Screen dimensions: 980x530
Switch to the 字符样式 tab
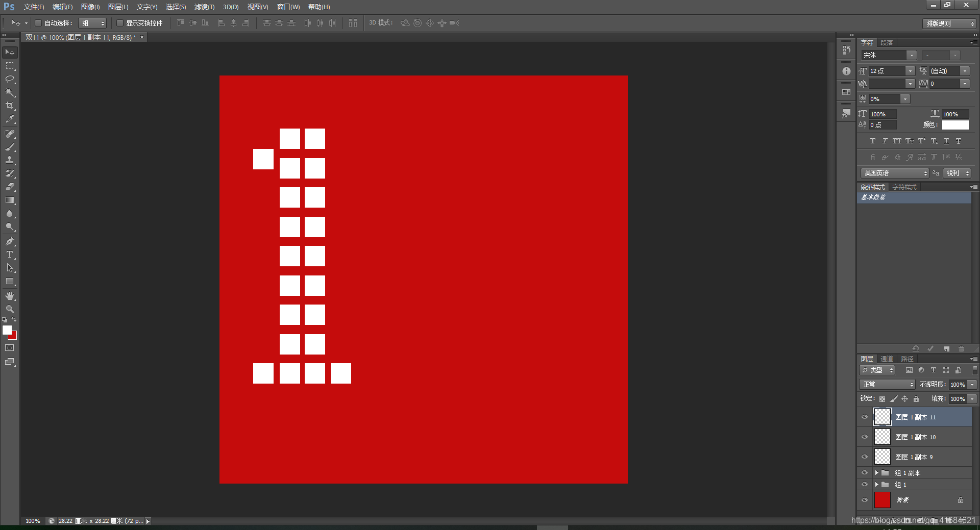coord(904,187)
